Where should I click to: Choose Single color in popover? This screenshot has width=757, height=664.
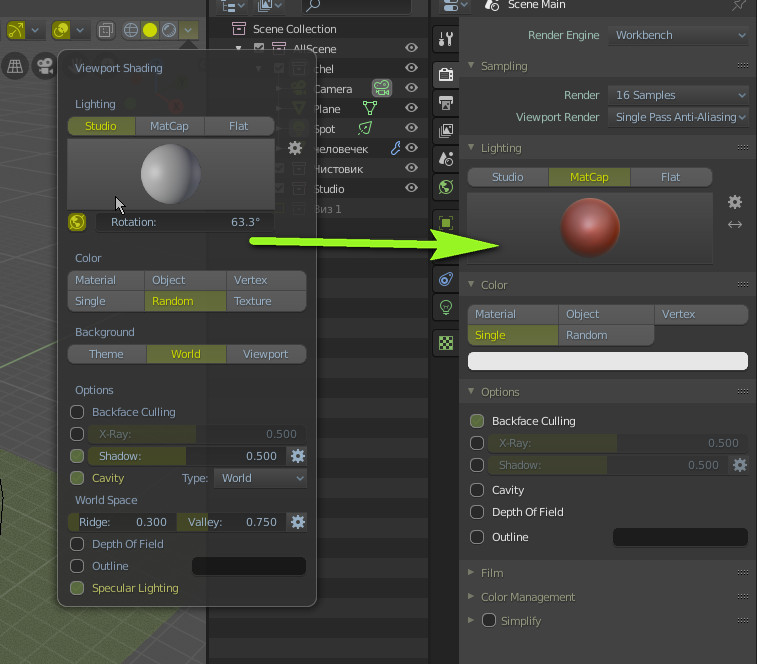(106, 301)
